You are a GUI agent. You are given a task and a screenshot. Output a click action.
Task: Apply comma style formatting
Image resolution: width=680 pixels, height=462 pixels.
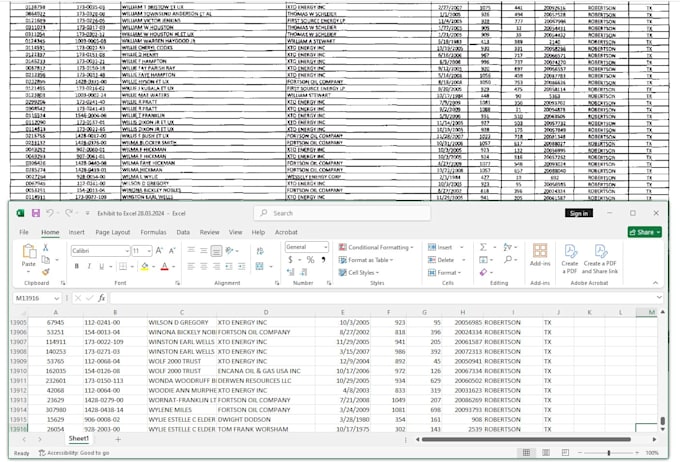[x=323, y=259]
